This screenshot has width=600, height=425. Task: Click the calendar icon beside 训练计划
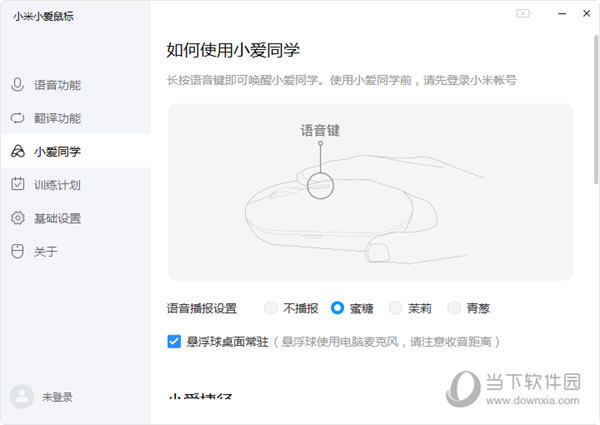18,184
